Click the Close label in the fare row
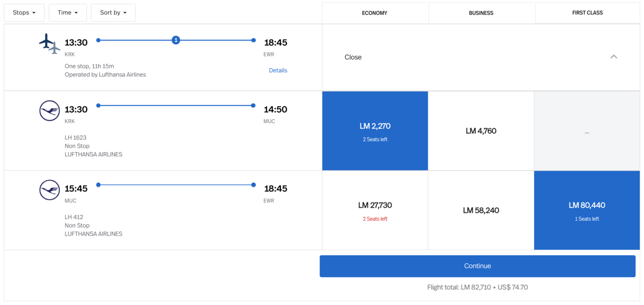Screen dimensions: 644x305 click(x=353, y=57)
